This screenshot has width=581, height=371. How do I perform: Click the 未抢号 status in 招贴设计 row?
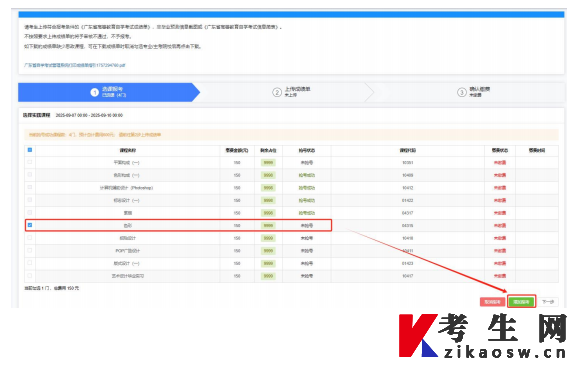coord(307,238)
